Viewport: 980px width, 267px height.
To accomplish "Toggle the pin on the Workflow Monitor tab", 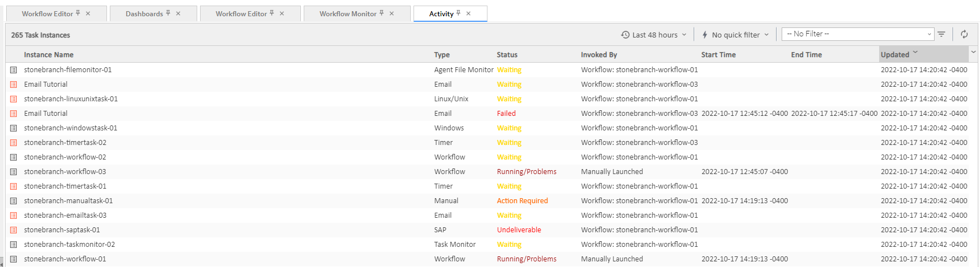I will point(382,13).
